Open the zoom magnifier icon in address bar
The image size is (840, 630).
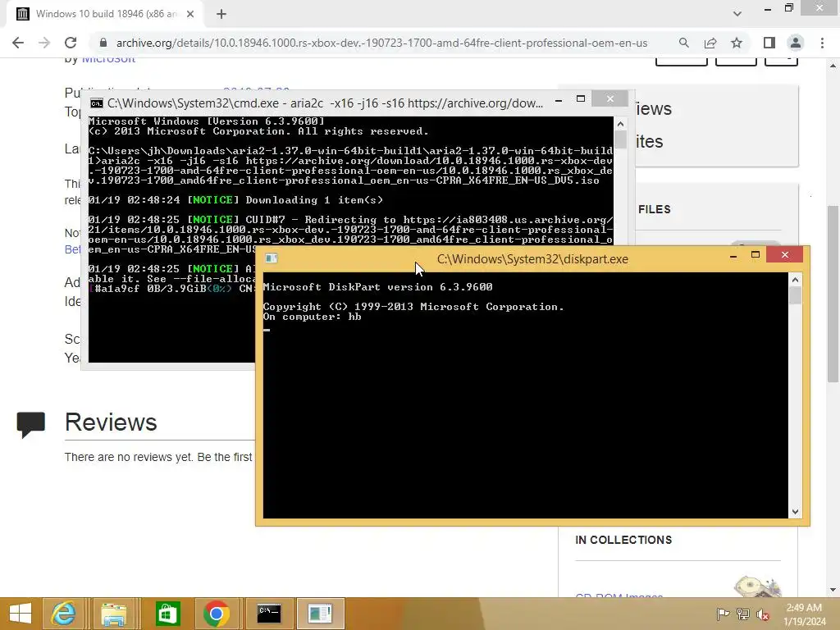coord(683,43)
